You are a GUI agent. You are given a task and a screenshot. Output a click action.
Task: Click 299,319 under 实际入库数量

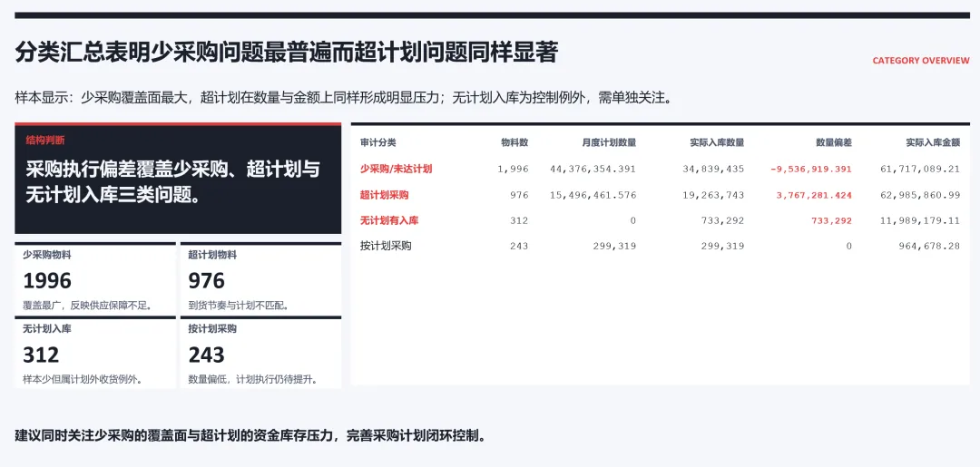[724, 247]
